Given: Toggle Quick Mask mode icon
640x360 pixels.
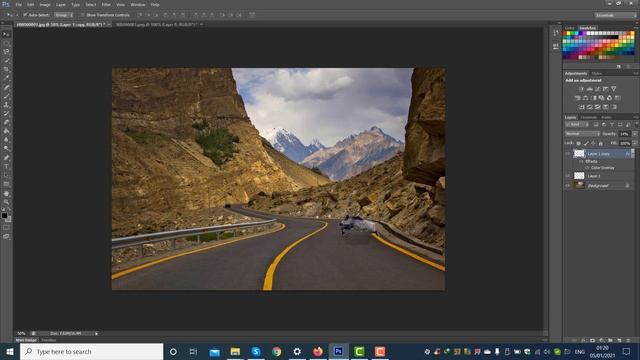Looking at the screenshot, I should pyautogui.click(x=6, y=228).
